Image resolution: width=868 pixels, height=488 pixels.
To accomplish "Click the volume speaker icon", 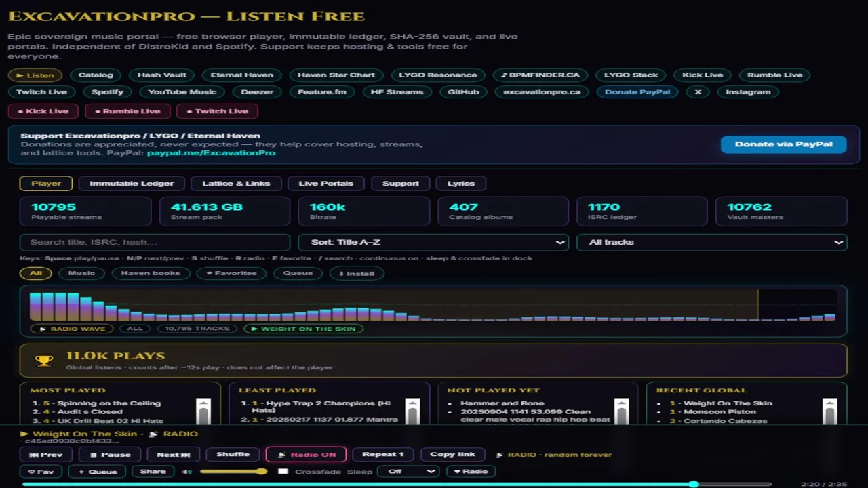I will coord(186,472).
